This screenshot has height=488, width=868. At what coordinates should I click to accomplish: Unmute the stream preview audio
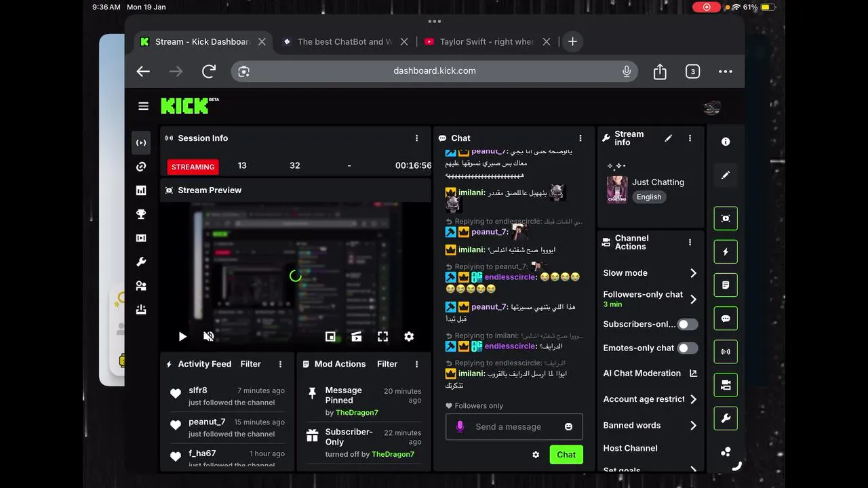pos(209,336)
